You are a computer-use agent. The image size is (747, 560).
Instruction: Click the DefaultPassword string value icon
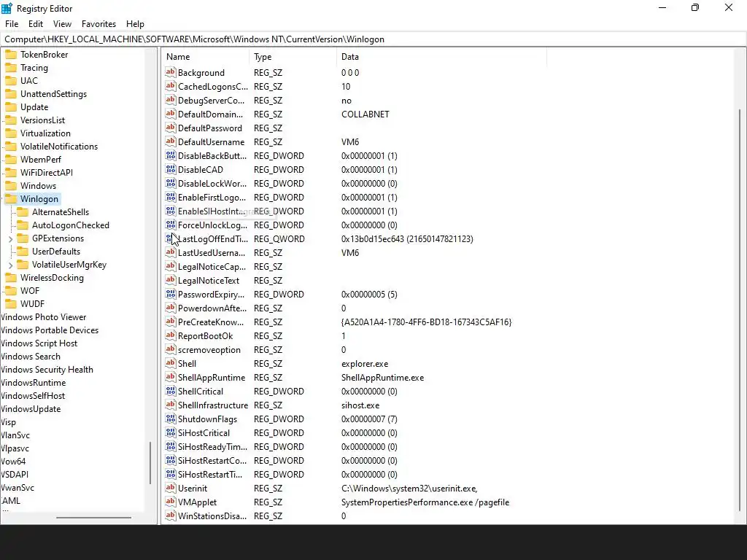[x=171, y=128]
